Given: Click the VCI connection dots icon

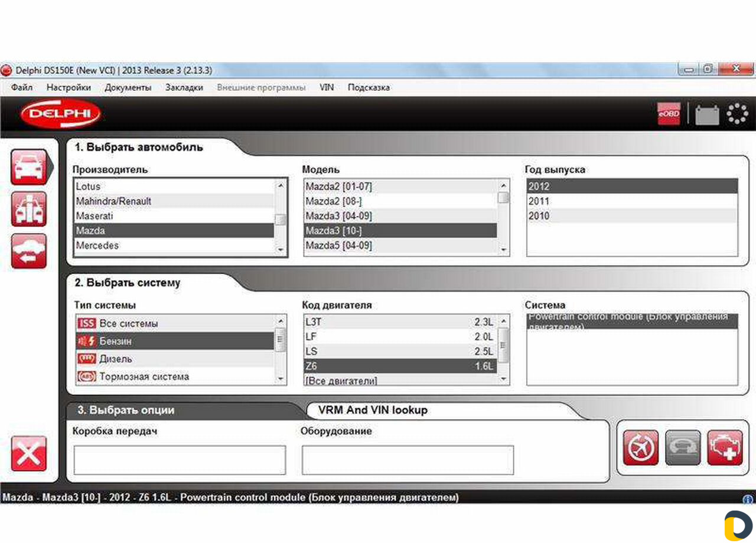Looking at the screenshot, I should (x=737, y=113).
